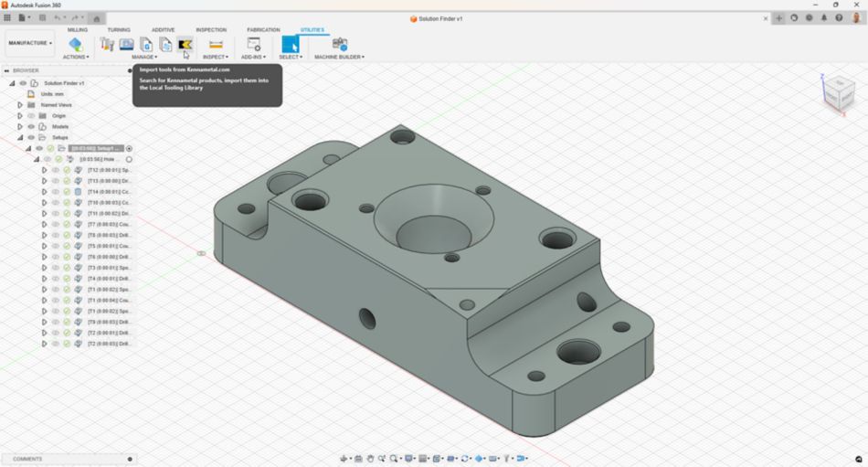Open the Machine Library icon
Image resolution: width=868 pixels, height=467 pixels.
126,44
